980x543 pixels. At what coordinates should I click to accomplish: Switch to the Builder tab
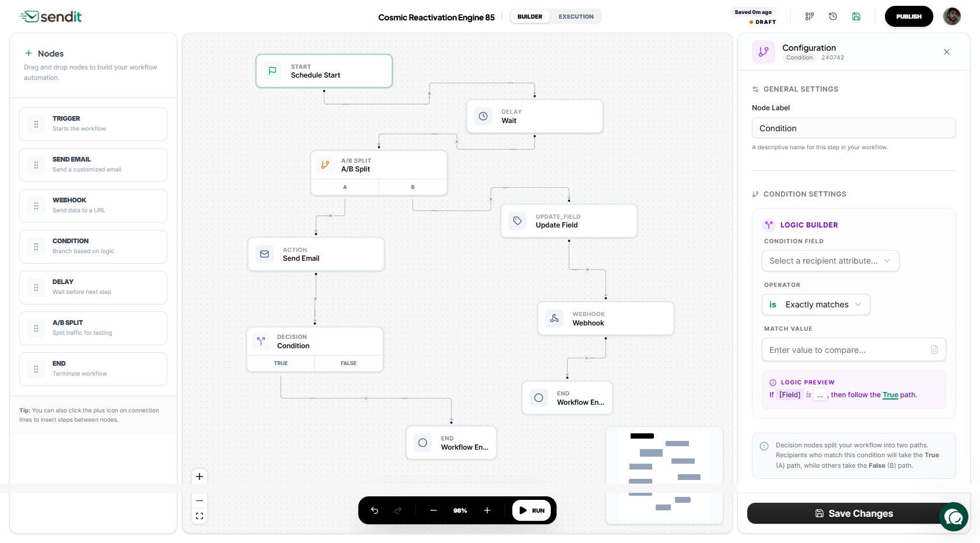coord(530,16)
